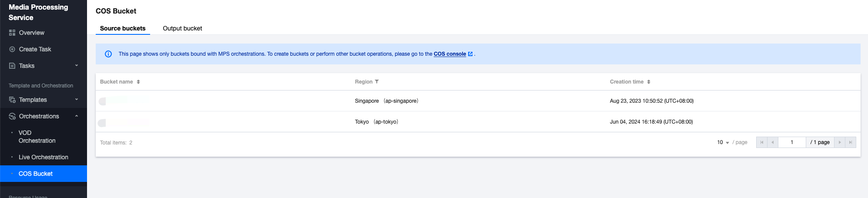Collapse the Orchestrations submenu chevron
This screenshot has height=198, width=868.
pyautogui.click(x=77, y=116)
